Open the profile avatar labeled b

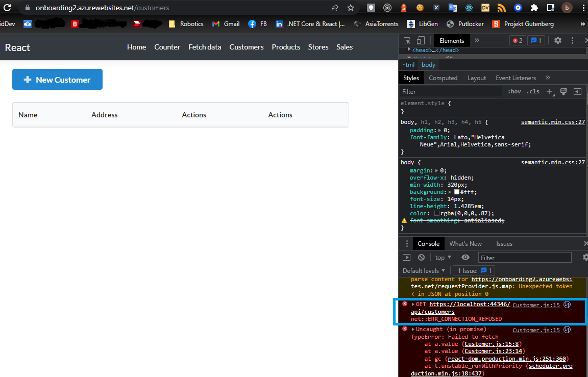[x=567, y=8]
